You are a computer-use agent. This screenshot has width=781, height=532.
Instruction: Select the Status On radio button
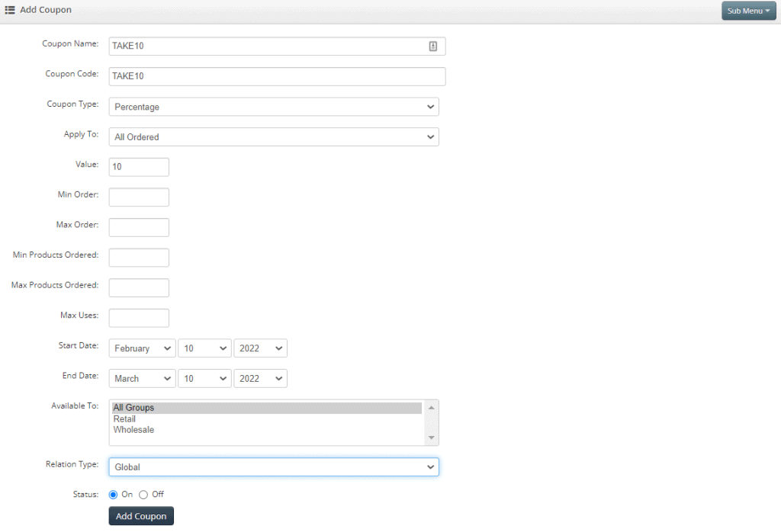point(113,495)
